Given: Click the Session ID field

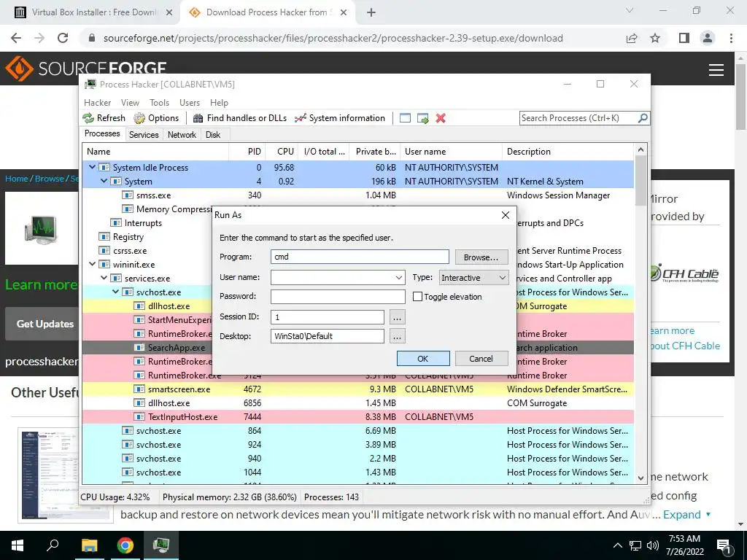Looking at the screenshot, I should 328,317.
